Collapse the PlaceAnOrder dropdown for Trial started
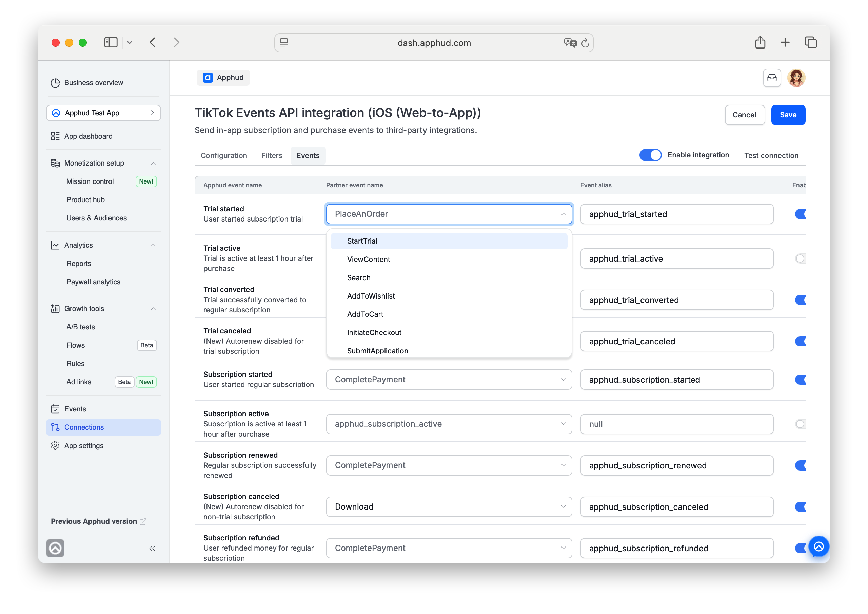Viewport: 868px width, 614px height. point(449,214)
